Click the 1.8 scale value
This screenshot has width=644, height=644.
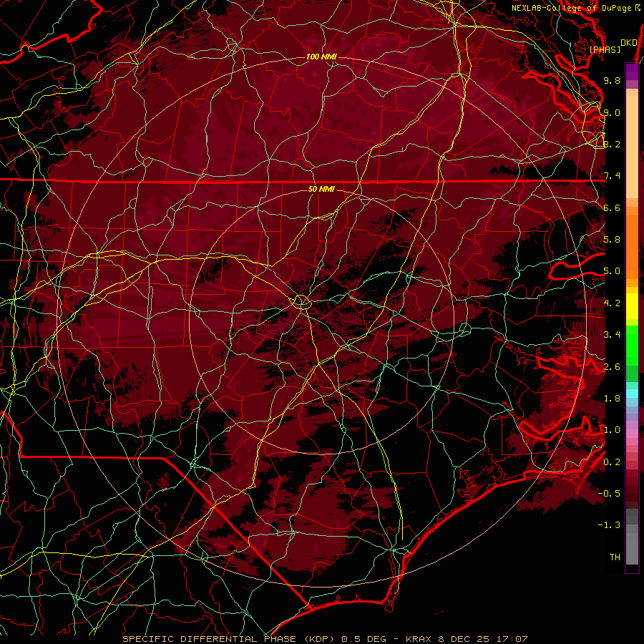click(612, 399)
